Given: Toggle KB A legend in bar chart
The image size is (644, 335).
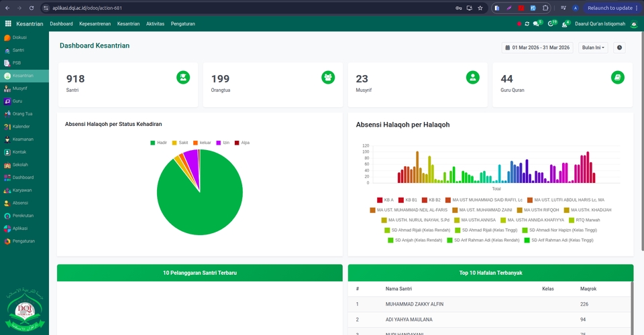Looking at the screenshot, I should (x=385, y=200).
